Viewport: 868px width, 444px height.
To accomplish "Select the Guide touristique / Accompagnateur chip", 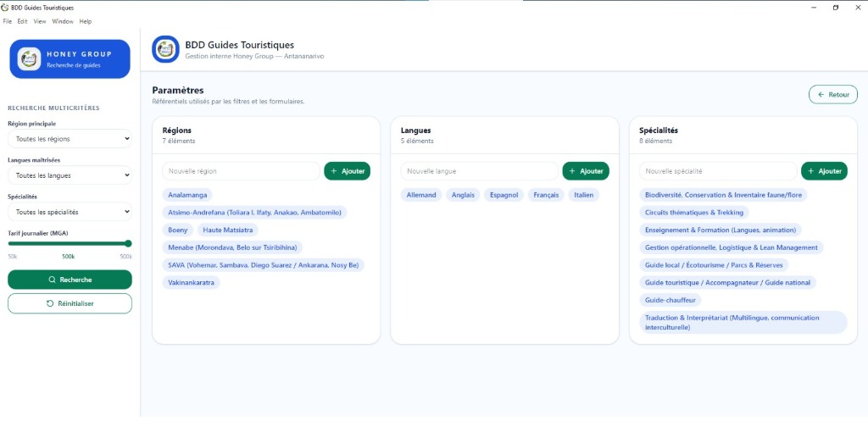I will point(727,282).
